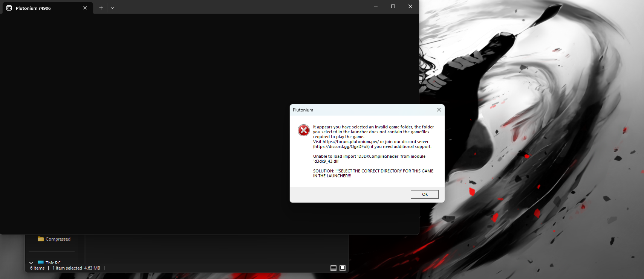The height and width of the screenshot is (279, 644).
Task: Click OK in the Plutonium error dialog
Action: (425, 194)
